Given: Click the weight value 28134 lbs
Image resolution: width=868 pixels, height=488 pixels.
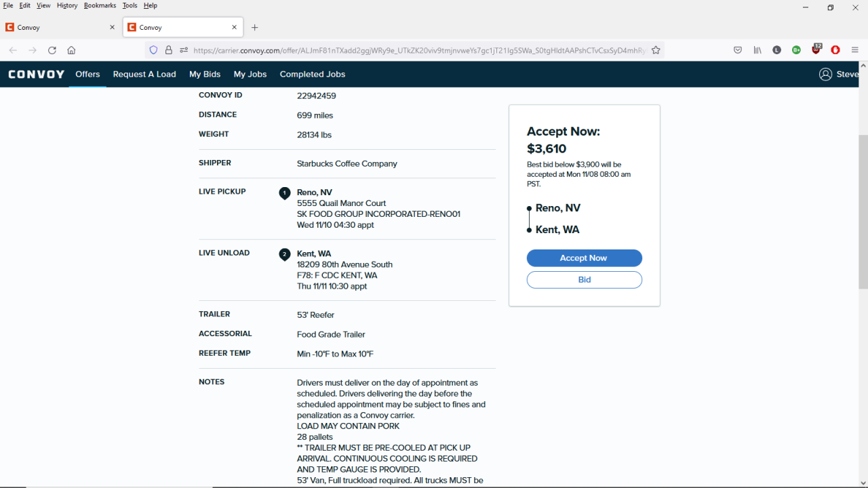Looking at the screenshot, I should [314, 135].
